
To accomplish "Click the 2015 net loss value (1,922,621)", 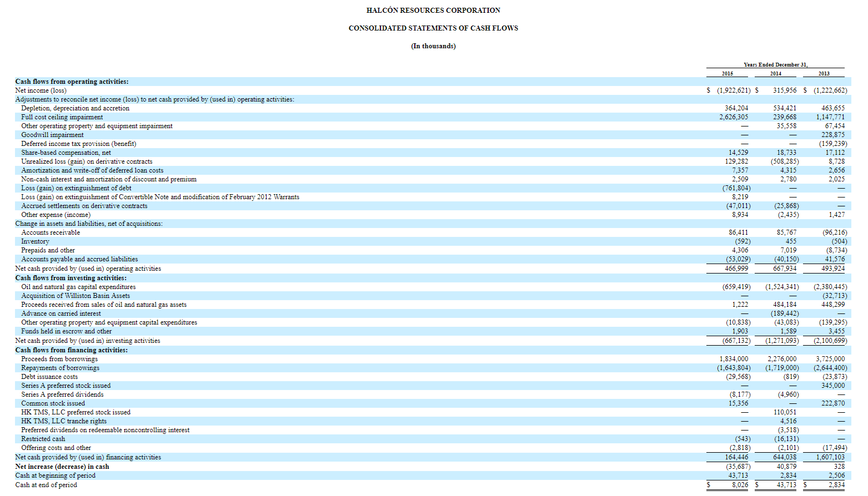I will (x=734, y=90).
